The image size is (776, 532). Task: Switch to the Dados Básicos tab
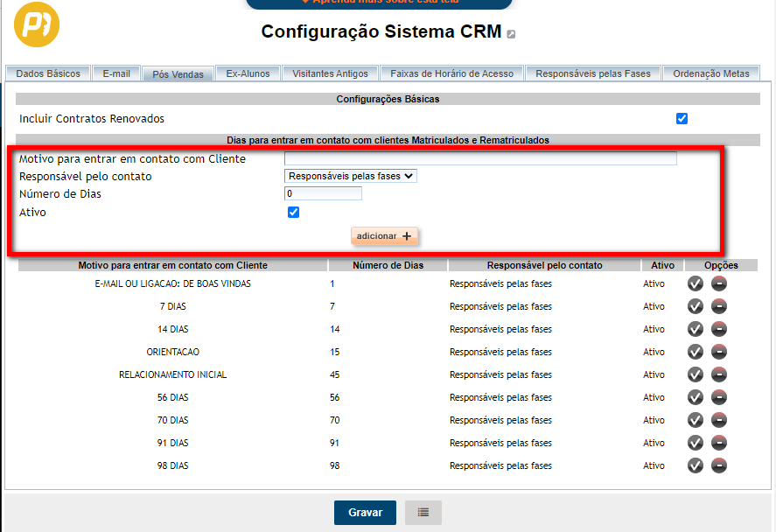click(48, 73)
